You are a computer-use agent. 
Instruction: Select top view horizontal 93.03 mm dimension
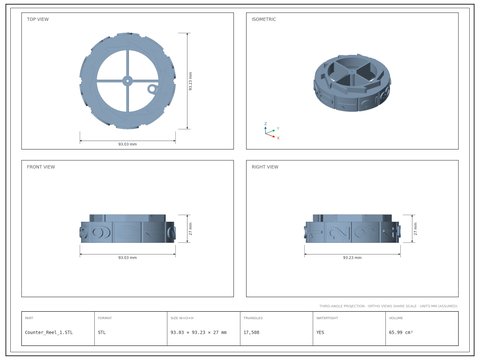point(127,143)
